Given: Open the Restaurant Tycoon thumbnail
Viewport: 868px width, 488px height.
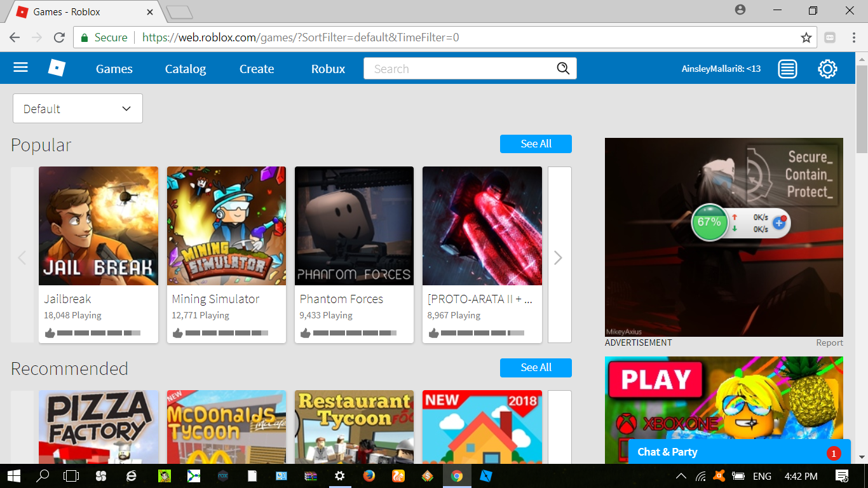Looking at the screenshot, I should pyautogui.click(x=354, y=427).
